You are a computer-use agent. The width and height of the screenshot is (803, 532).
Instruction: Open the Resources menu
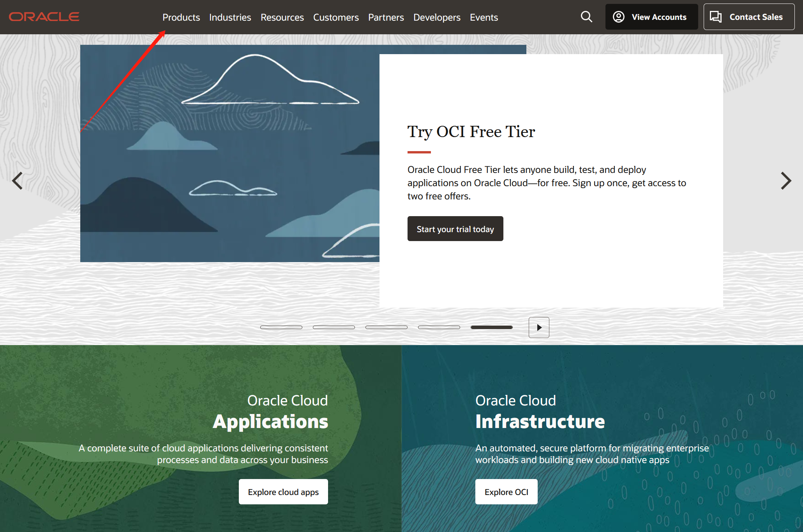tap(282, 18)
